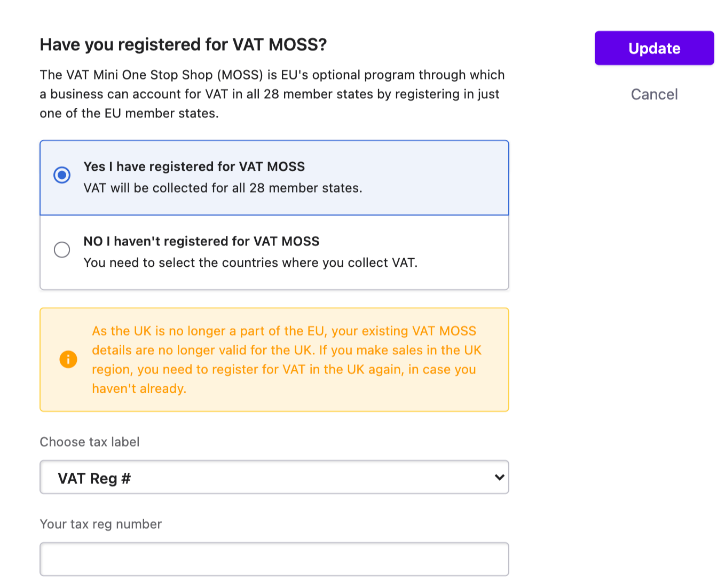The image size is (725, 588).
Task: Click the "VAT will be collected" description text
Action: 223,188
